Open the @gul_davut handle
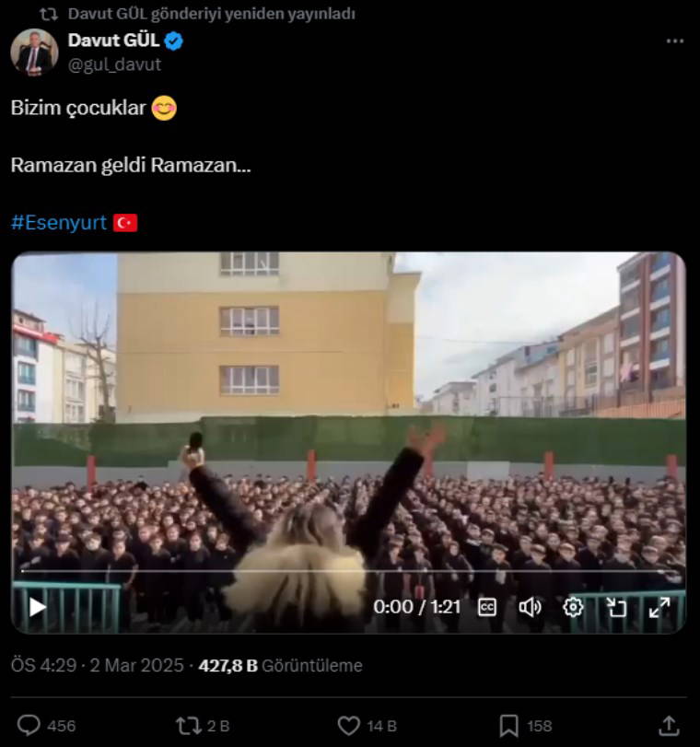Screen dimensions: 700x747 (114, 64)
